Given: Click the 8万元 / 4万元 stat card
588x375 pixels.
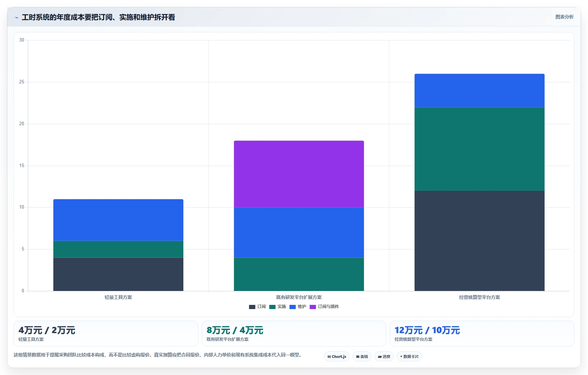Looking at the screenshot, I should pyautogui.click(x=294, y=333).
